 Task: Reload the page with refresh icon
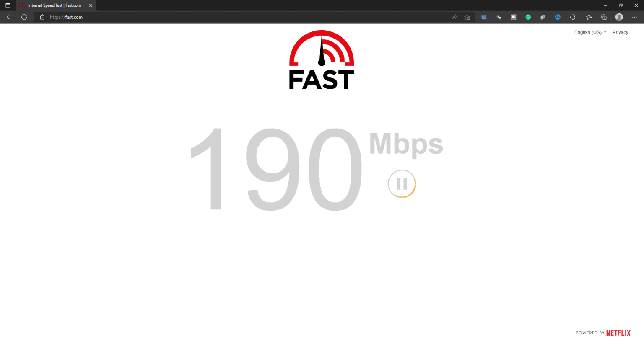24,17
